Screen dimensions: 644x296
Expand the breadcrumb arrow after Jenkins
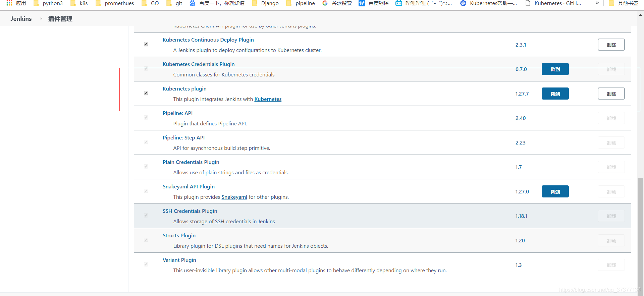41,19
